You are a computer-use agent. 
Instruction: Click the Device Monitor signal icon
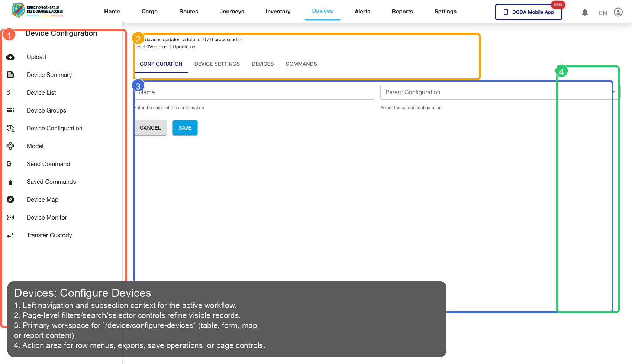coord(10,217)
